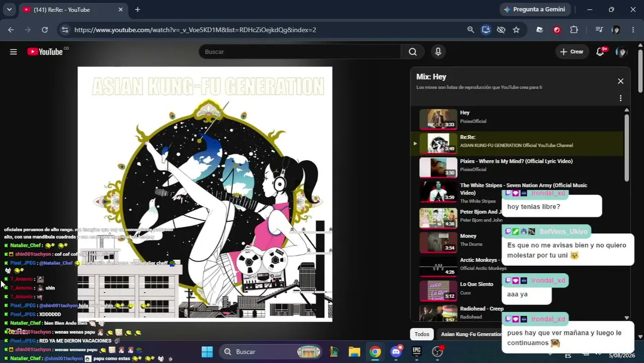This screenshot has height=363, width=644.
Task: Click the Crear button
Action: pyautogui.click(x=571, y=51)
